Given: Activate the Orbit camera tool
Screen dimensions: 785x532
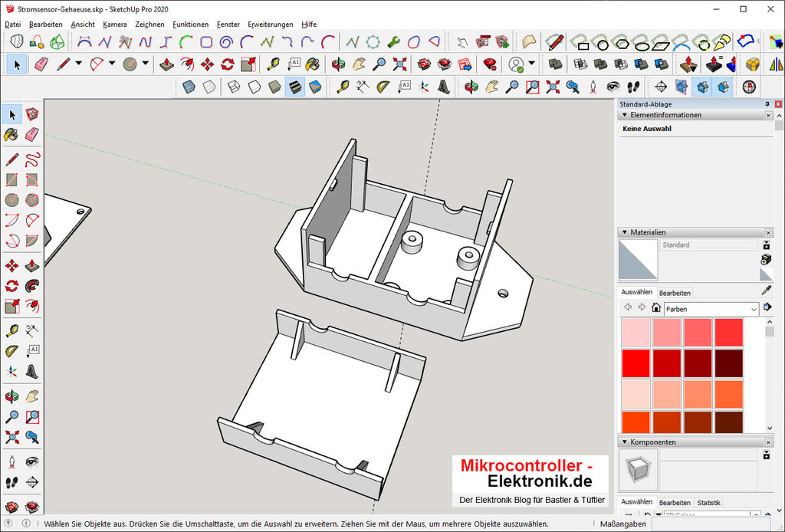Looking at the screenshot, I should [338, 64].
